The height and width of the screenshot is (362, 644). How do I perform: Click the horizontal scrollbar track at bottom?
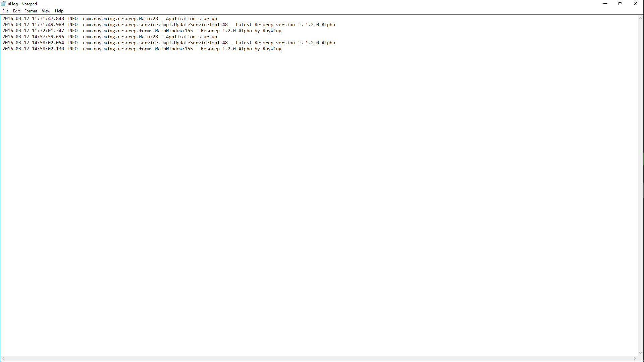point(319,359)
